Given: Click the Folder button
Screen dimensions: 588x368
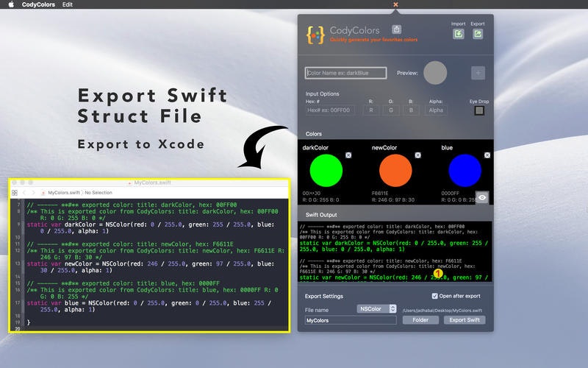Looking at the screenshot, I should point(420,320).
